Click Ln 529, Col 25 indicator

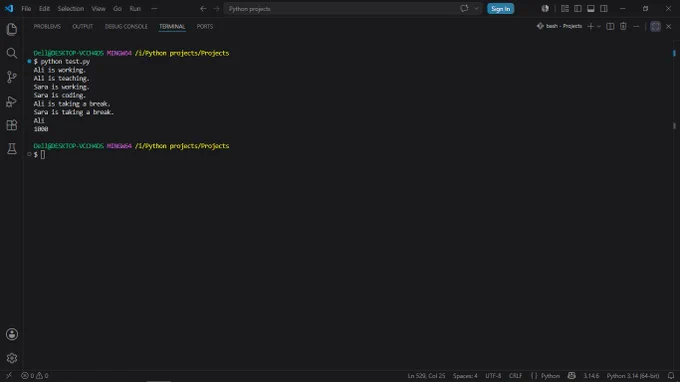point(426,375)
